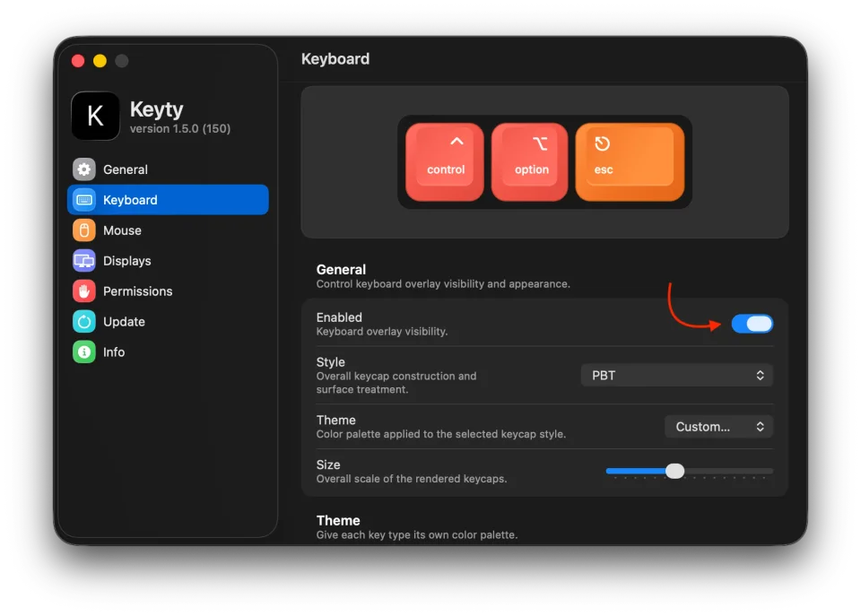Open the Style dropdown showing PBT
The image size is (861, 616).
[676, 376]
